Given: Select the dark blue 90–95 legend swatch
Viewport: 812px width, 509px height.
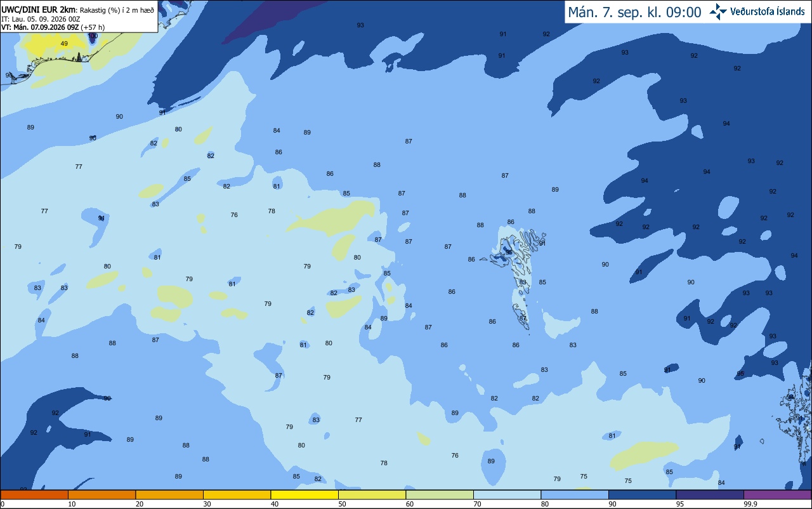Looking at the screenshot, I should 642,494.
